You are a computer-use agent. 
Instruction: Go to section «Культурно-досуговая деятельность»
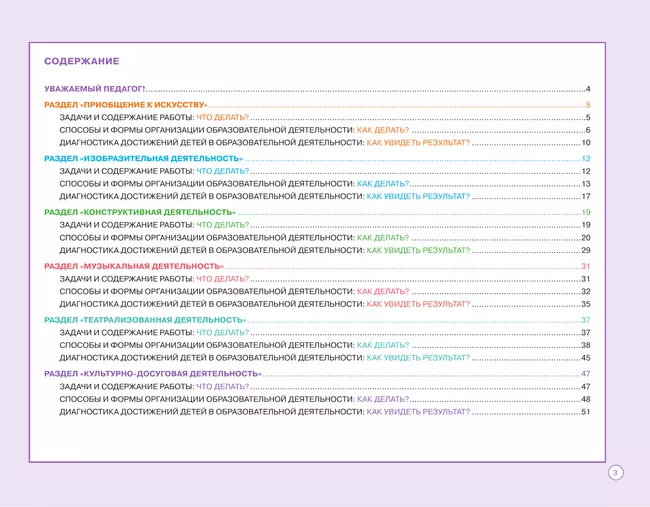click(153, 373)
